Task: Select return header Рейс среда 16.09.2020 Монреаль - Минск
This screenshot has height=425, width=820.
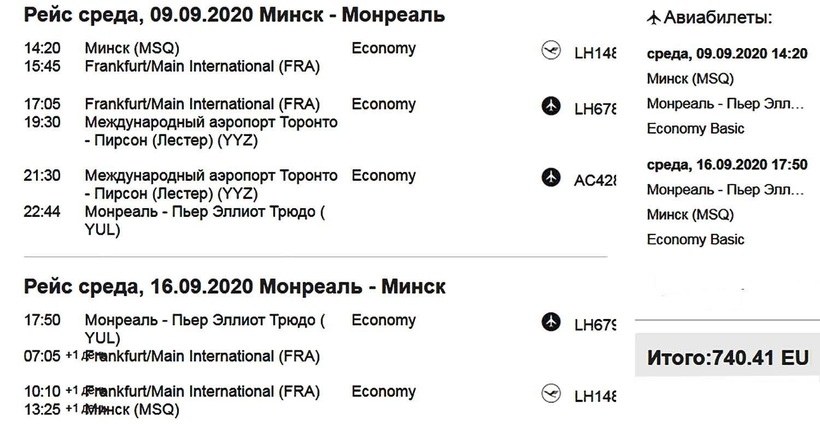Action: tap(233, 287)
